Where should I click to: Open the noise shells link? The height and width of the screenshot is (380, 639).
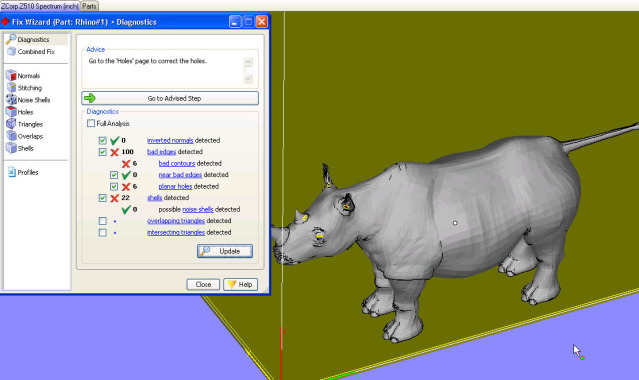198,209
